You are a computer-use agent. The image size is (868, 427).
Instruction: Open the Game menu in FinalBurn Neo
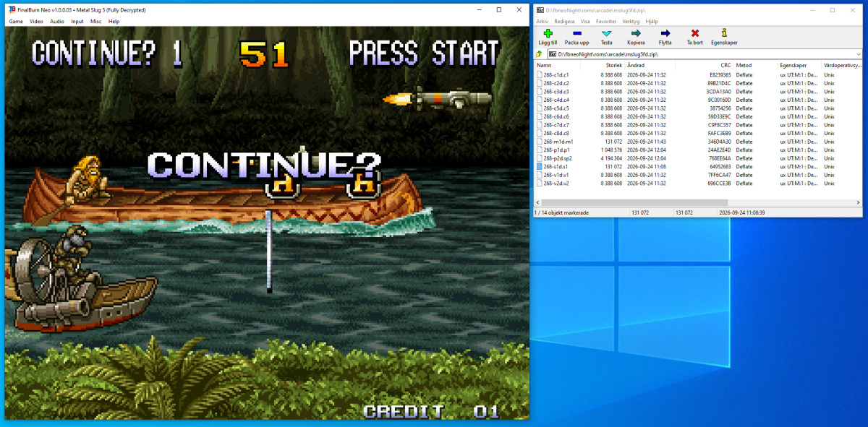(16, 22)
